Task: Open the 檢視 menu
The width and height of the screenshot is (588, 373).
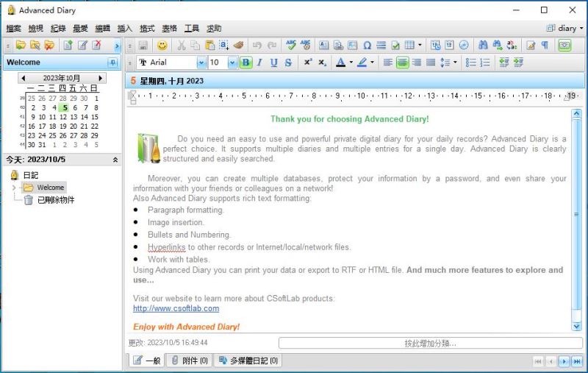Action: coord(35,29)
